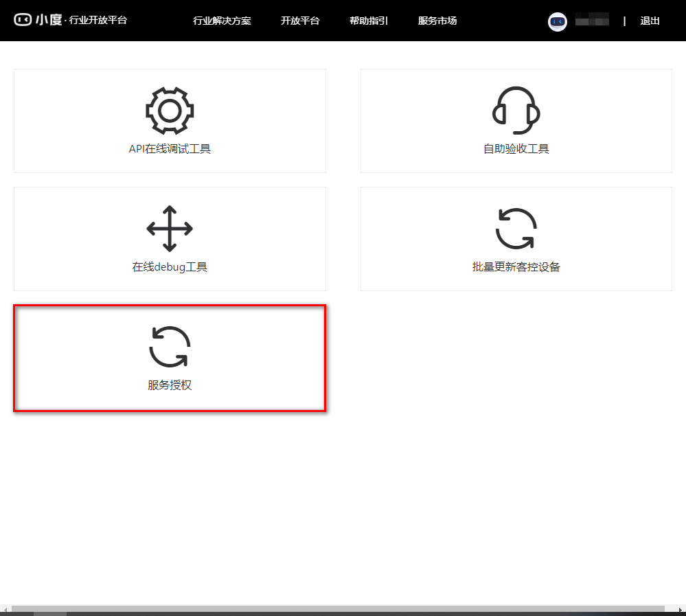
Task: Select the 自助验收工具 text label
Action: click(x=516, y=149)
